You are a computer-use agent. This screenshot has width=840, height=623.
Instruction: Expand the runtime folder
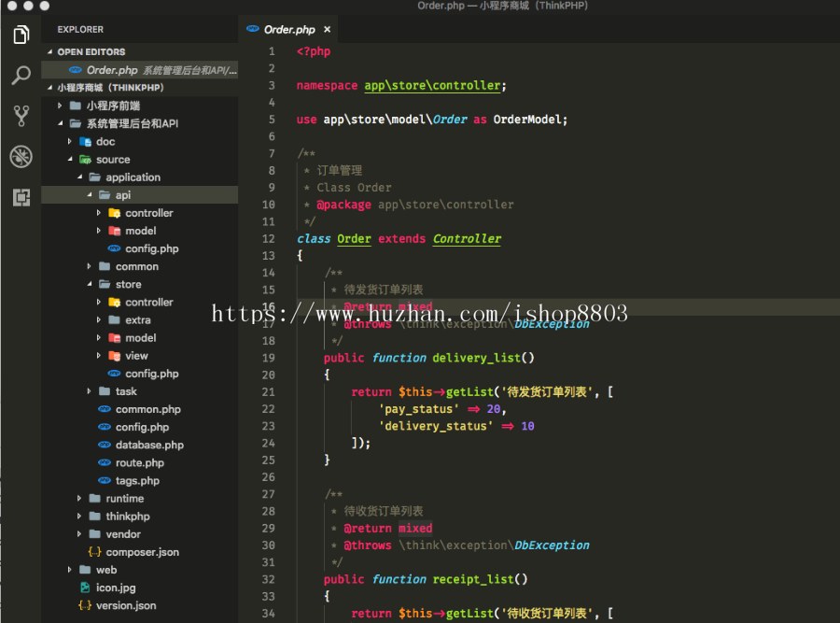point(79,499)
